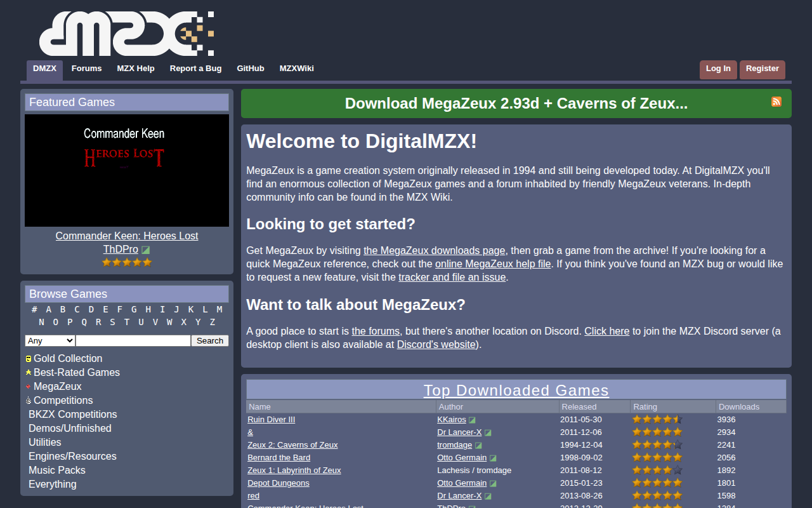This screenshot has height=508, width=812.
Task: Click the green icon beside tromdage
Action: click(478, 445)
